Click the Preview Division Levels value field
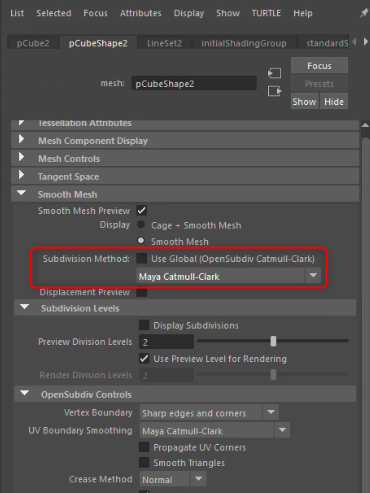This screenshot has height=493, width=370. click(x=166, y=342)
